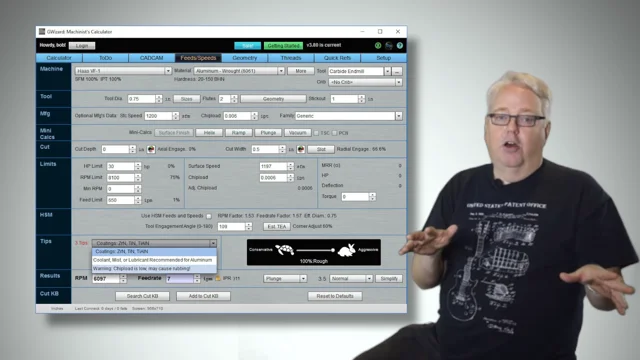Select the Chipload is low warning tip

[154, 269]
